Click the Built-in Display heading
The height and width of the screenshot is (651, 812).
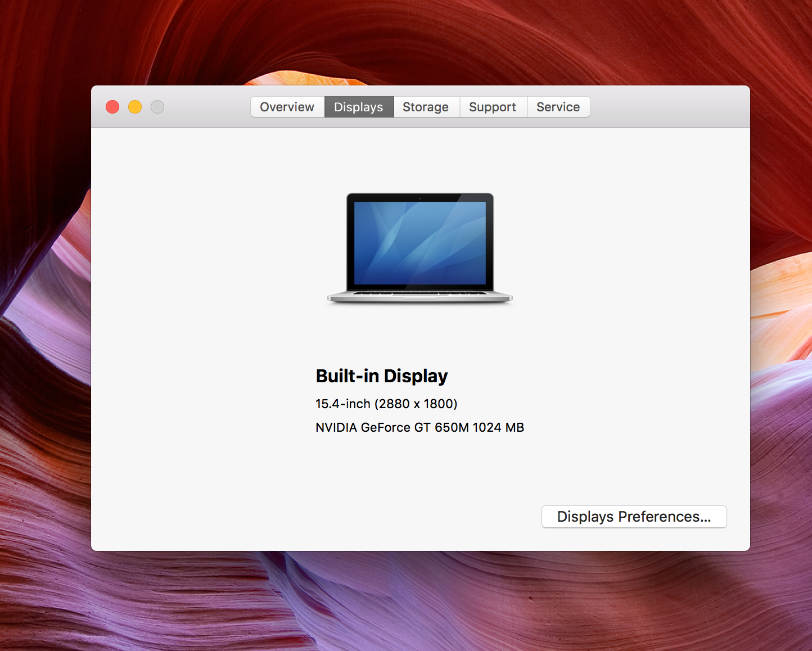point(381,376)
